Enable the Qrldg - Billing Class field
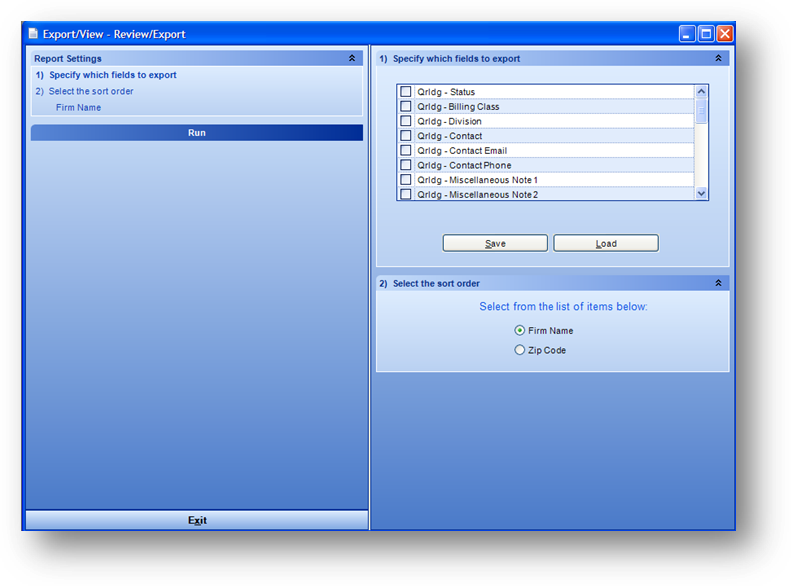791x586 pixels. [x=406, y=107]
